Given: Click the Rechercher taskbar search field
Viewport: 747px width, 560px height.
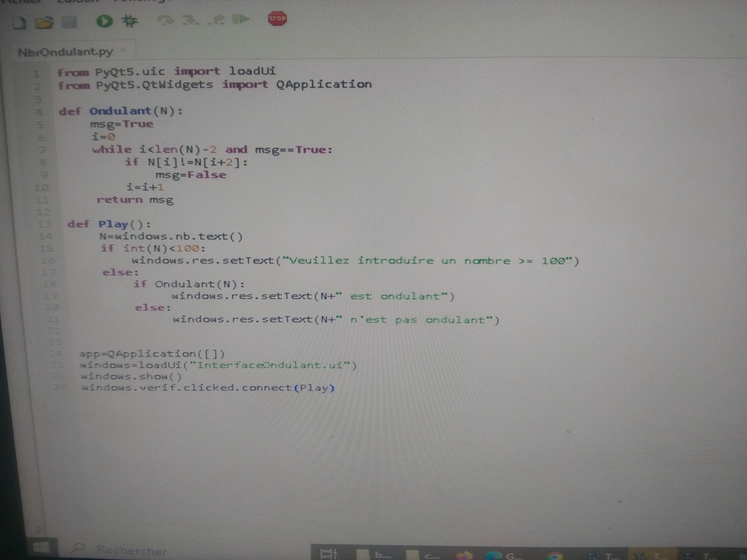Looking at the screenshot, I should point(132,551).
